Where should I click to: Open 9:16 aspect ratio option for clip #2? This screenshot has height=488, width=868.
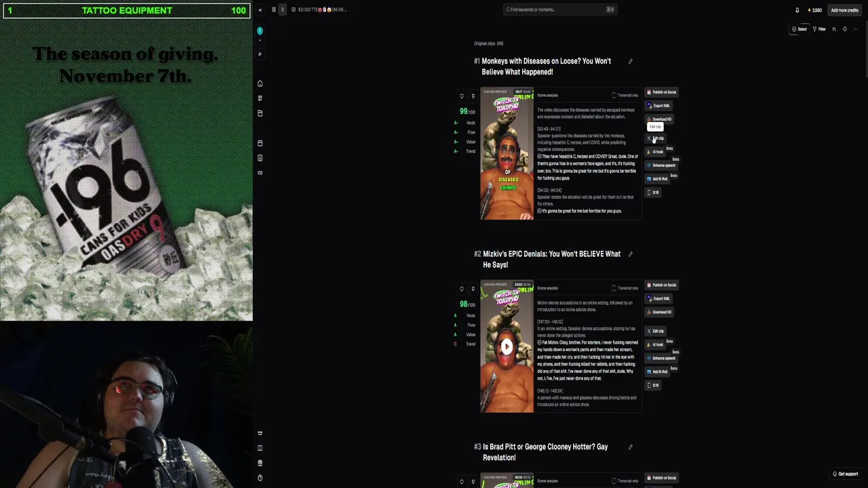pyautogui.click(x=653, y=386)
